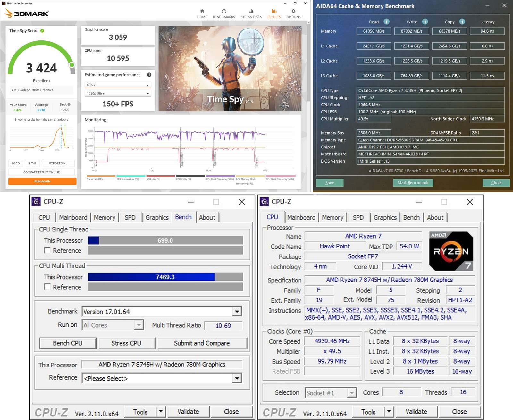
Task: Click Export XML button in 3DMark
Action: pyautogui.click(x=58, y=164)
